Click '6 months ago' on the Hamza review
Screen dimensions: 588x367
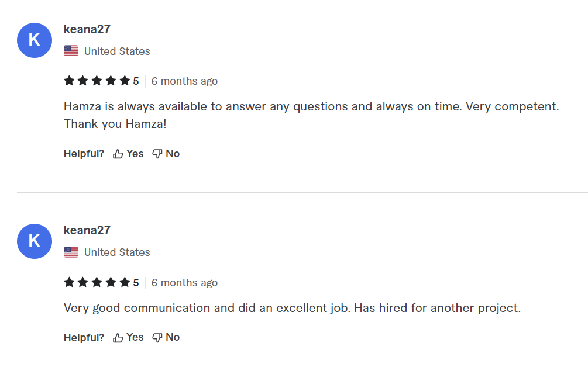[x=184, y=81]
